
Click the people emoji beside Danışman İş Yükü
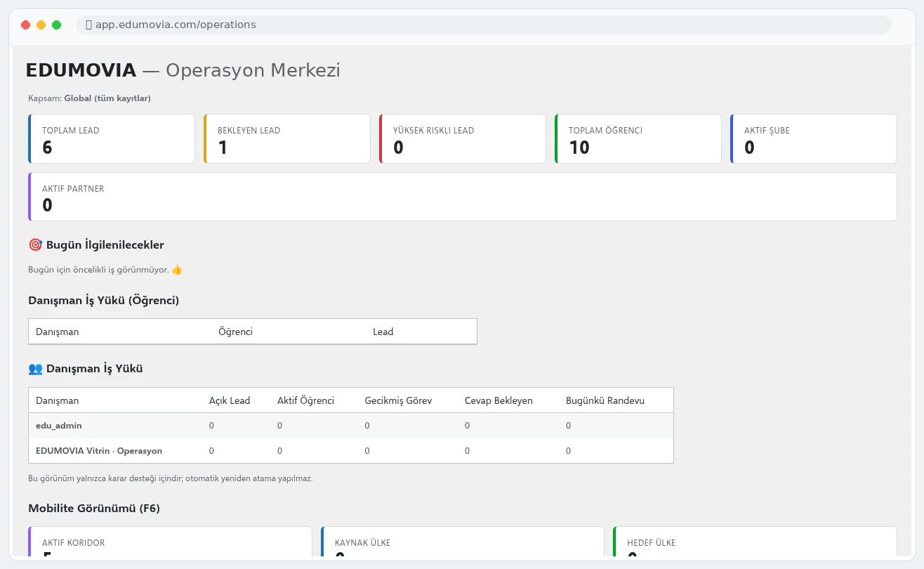(x=35, y=368)
